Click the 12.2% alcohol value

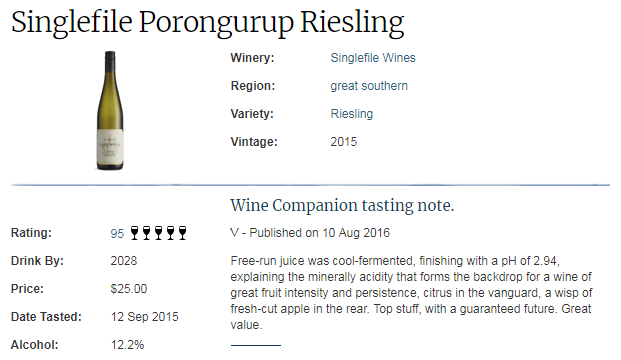(x=127, y=345)
